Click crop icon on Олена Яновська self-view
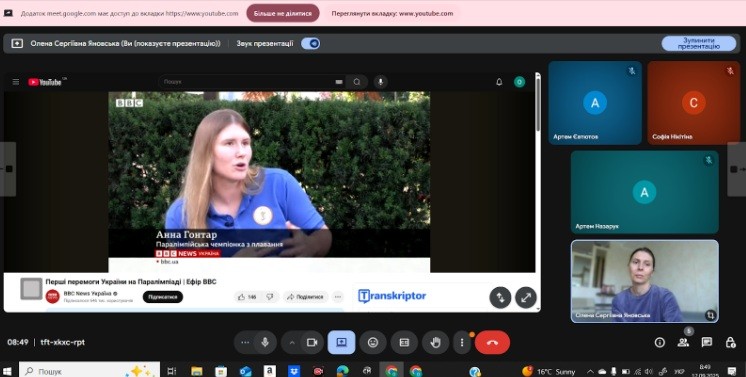The width and height of the screenshot is (746, 377). click(x=710, y=315)
